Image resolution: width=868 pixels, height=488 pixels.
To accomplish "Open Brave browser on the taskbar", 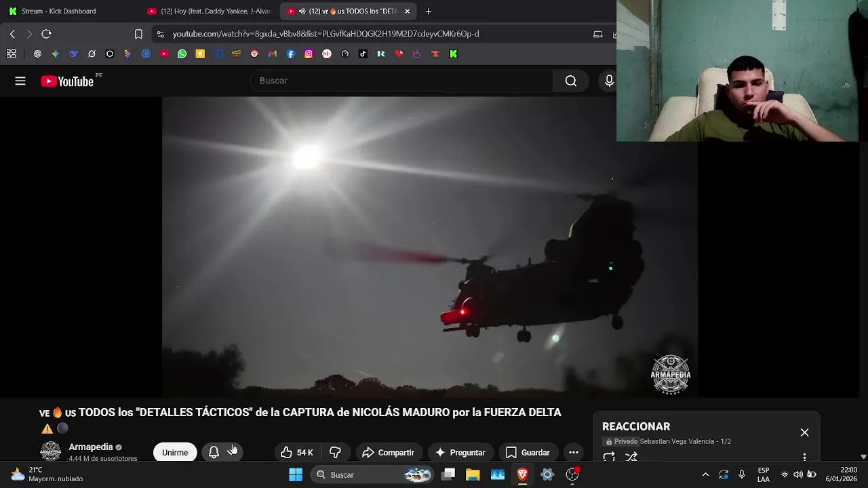I will click(x=522, y=474).
